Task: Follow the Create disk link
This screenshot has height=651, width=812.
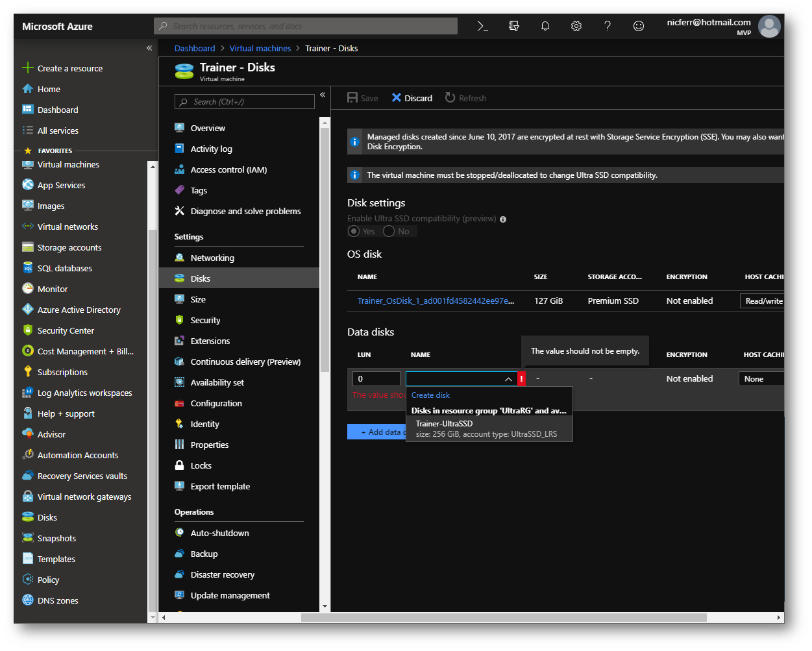Action: (x=430, y=395)
